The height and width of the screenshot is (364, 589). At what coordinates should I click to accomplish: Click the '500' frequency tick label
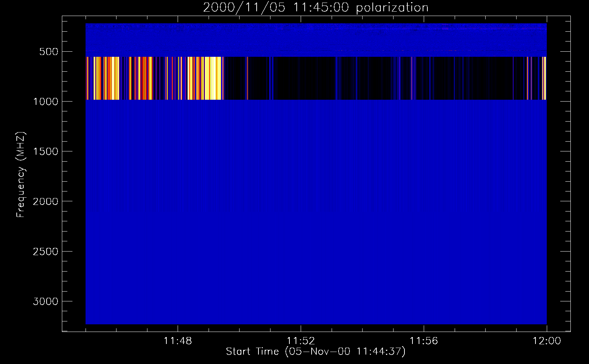(49, 52)
